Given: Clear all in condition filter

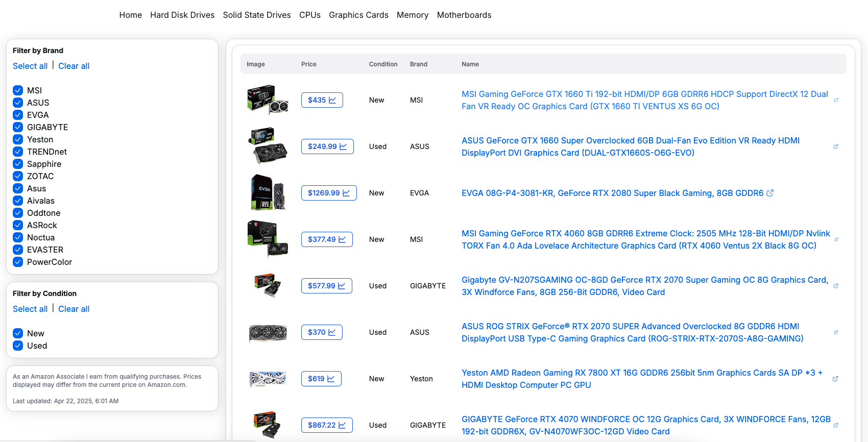Looking at the screenshot, I should coord(74,309).
